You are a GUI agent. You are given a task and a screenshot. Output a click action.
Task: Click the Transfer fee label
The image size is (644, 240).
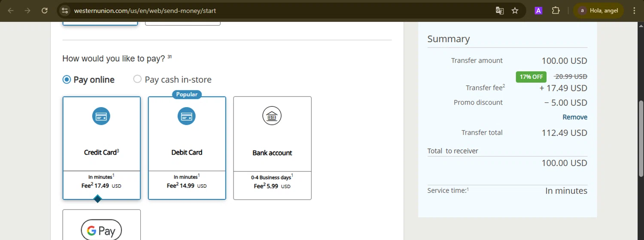click(x=486, y=87)
